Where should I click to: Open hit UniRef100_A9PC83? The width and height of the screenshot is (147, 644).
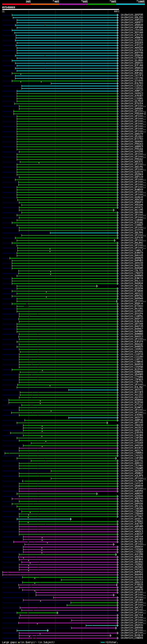[x=132, y=20]
